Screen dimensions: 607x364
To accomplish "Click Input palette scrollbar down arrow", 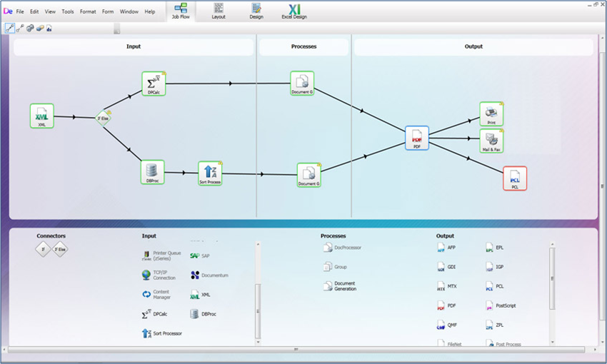I will pyautogui.click(x=259, y=343).
